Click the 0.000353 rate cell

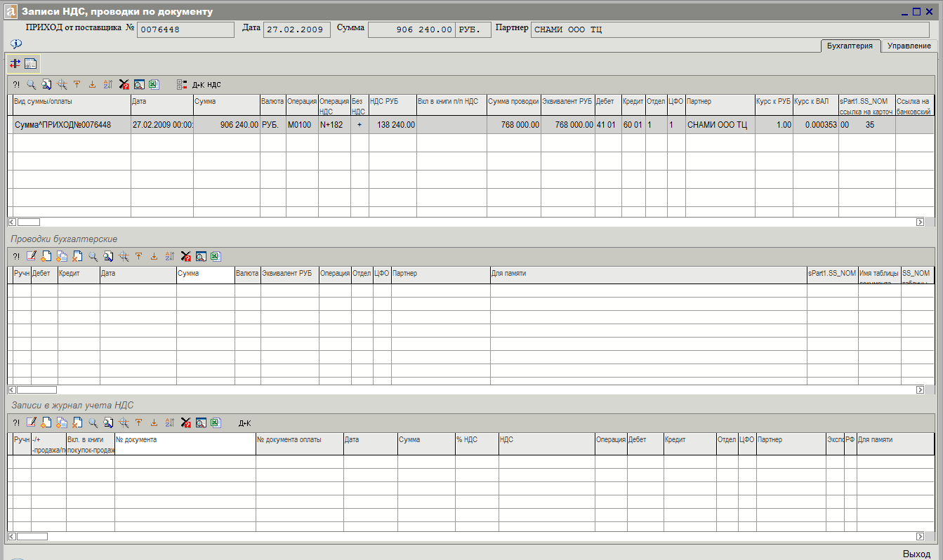816,125
